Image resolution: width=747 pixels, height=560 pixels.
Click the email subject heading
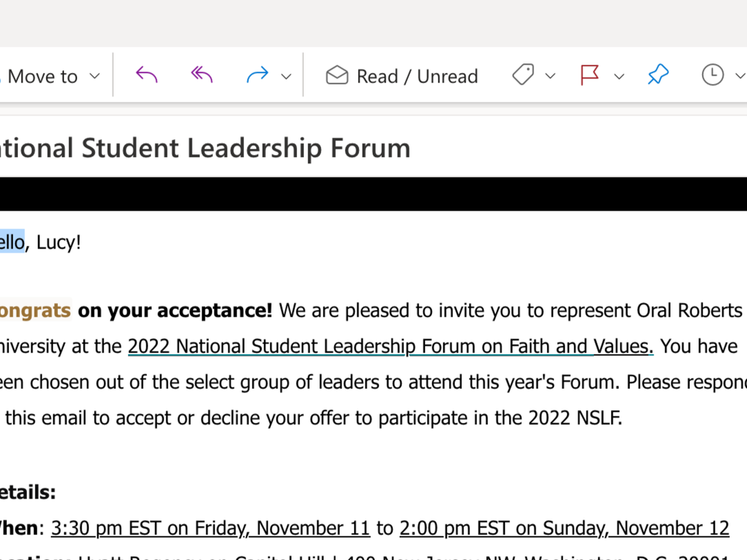[x=205, y=149]
